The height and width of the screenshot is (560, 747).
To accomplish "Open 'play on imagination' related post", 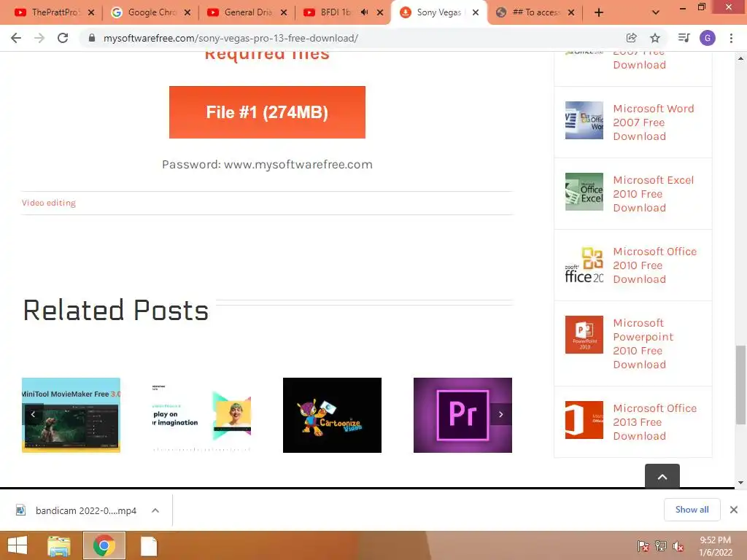I will click(201, 415).
